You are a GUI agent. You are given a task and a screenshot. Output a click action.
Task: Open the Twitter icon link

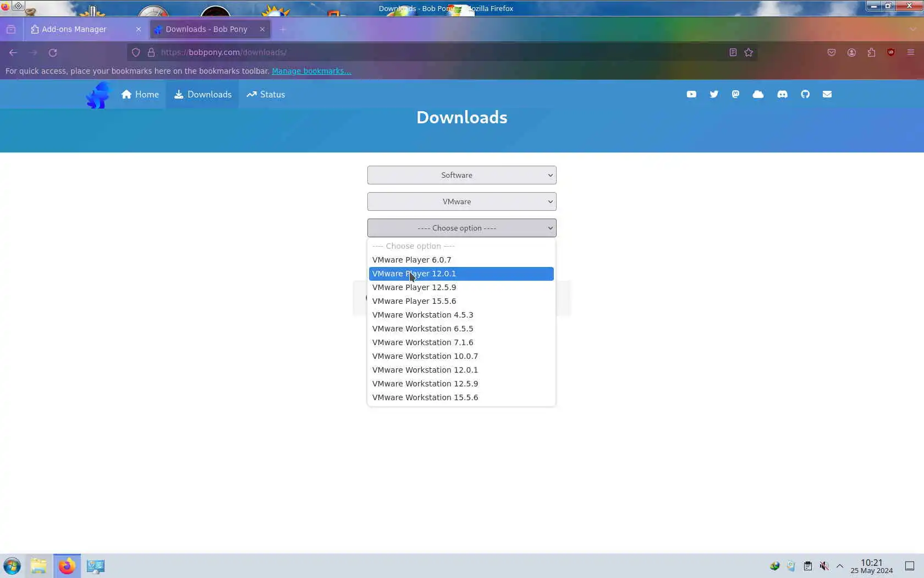tap(714, 94)
